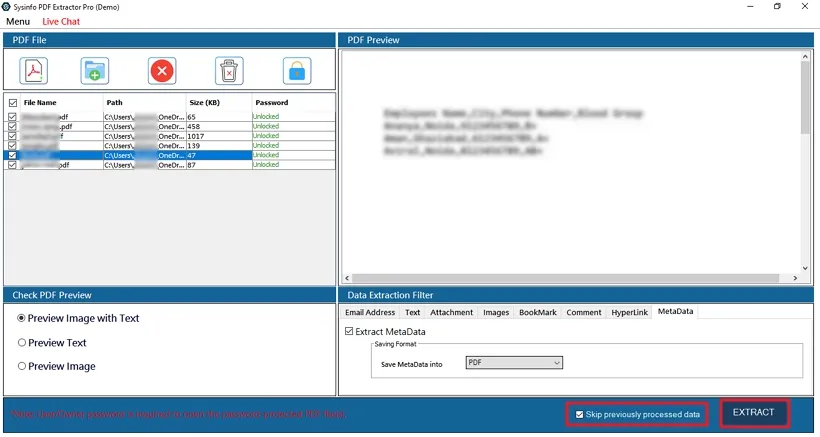Viewport: 820px width, 437px height.
Task: Click the Path column header
Action: pyautogui.click(x=144, y=102)
